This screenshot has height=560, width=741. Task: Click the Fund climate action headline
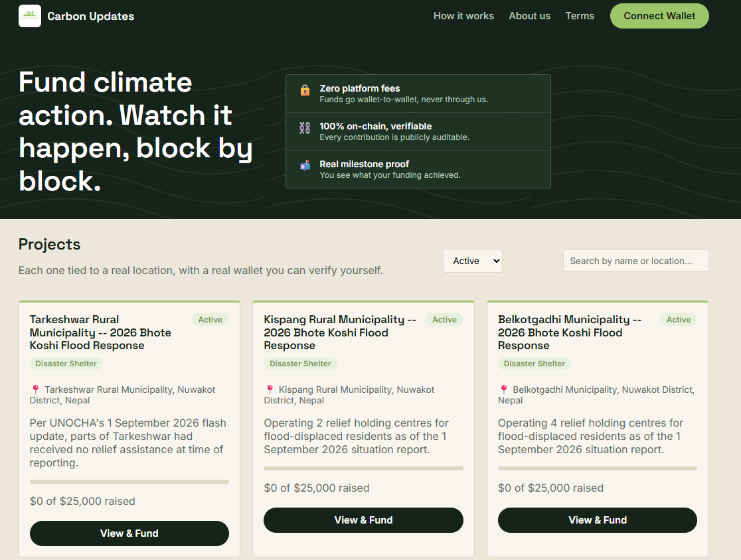(135, 131)
